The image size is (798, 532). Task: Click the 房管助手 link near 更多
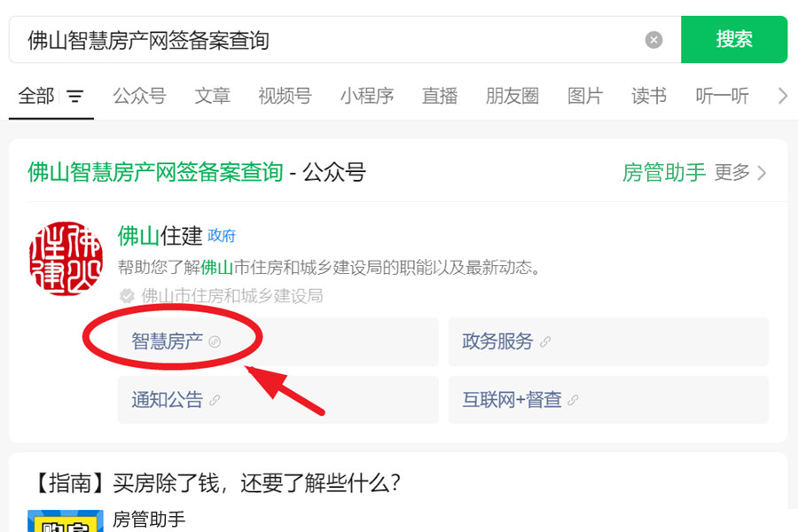tap(664, 173)
